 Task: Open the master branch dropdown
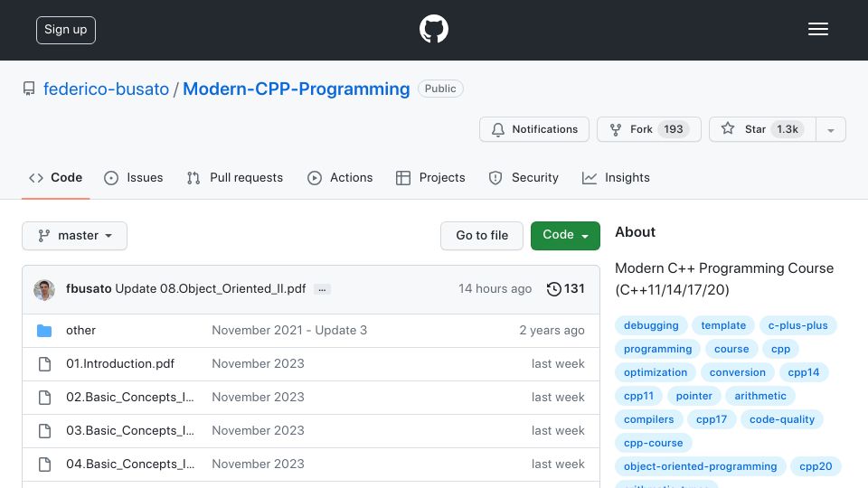pos(75,236)
